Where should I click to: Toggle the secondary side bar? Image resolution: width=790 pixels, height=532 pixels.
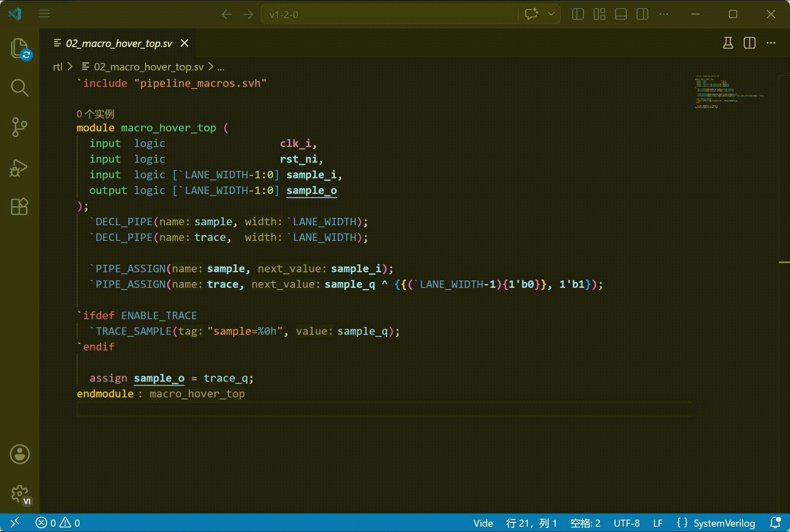[642, 14]
